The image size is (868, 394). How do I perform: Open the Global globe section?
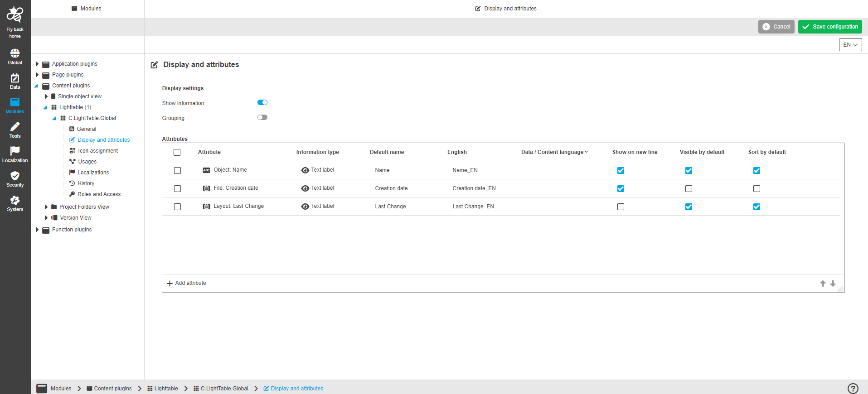point(15,53)
